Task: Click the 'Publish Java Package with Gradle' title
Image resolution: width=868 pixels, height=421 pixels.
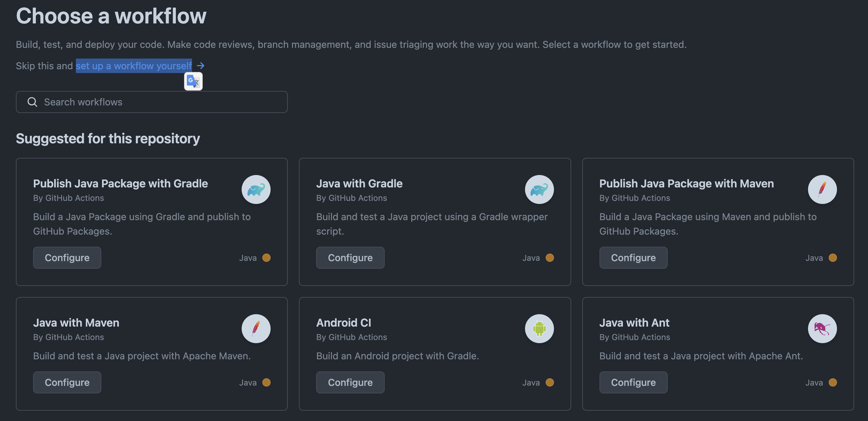Action: tap(121, 184)
